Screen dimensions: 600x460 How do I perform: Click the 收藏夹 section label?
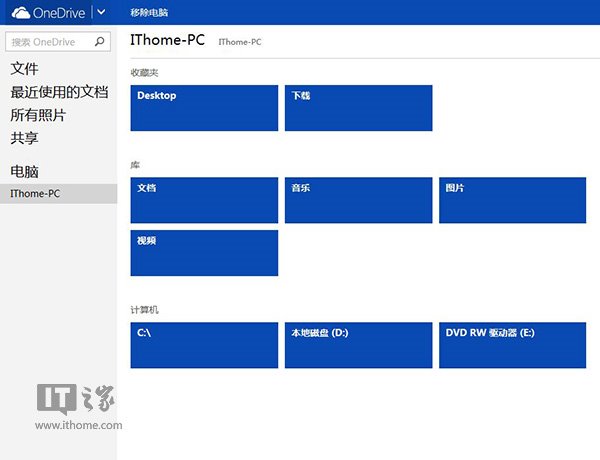(144, 72)
